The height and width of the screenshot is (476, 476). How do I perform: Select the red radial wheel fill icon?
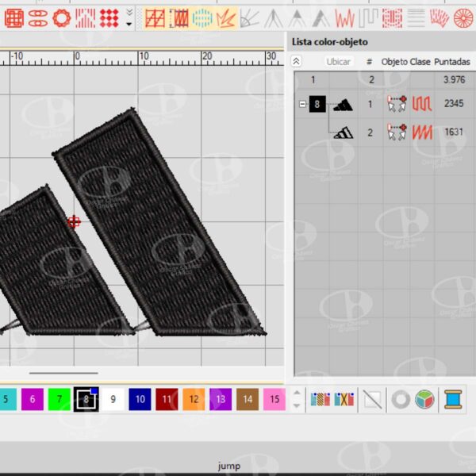[463, 18]
